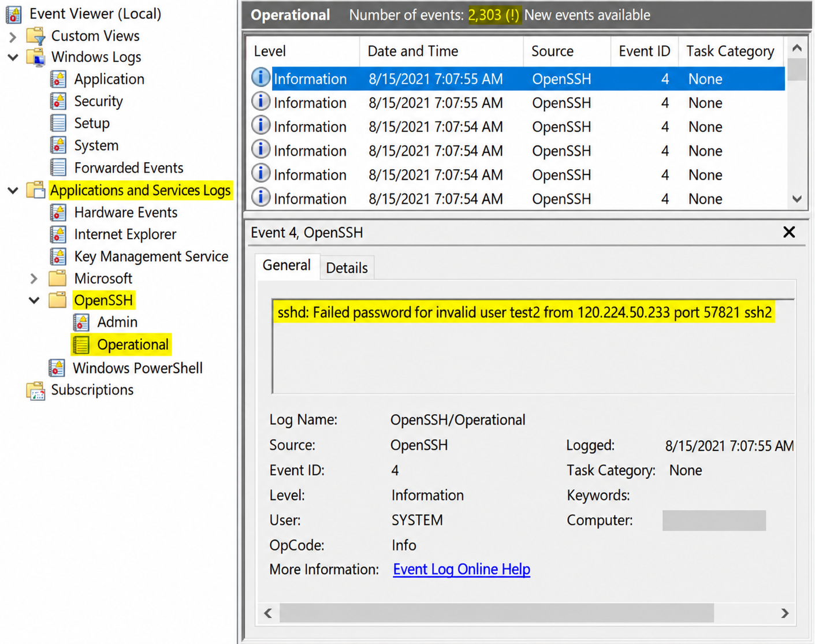Click info icon of first 7:07:55 AM event

click(260, 77)
